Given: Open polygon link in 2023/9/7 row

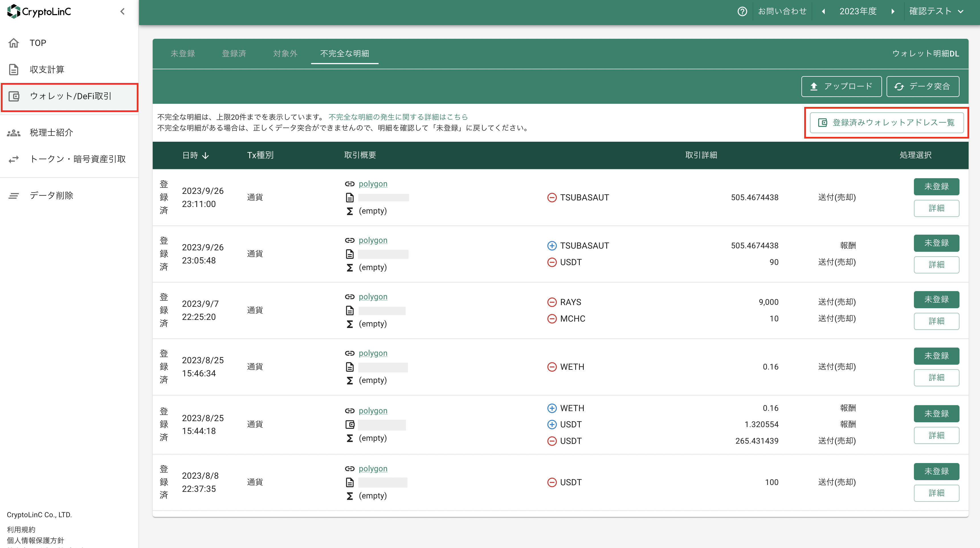Looking at the screenshot, I should (373, 297).
